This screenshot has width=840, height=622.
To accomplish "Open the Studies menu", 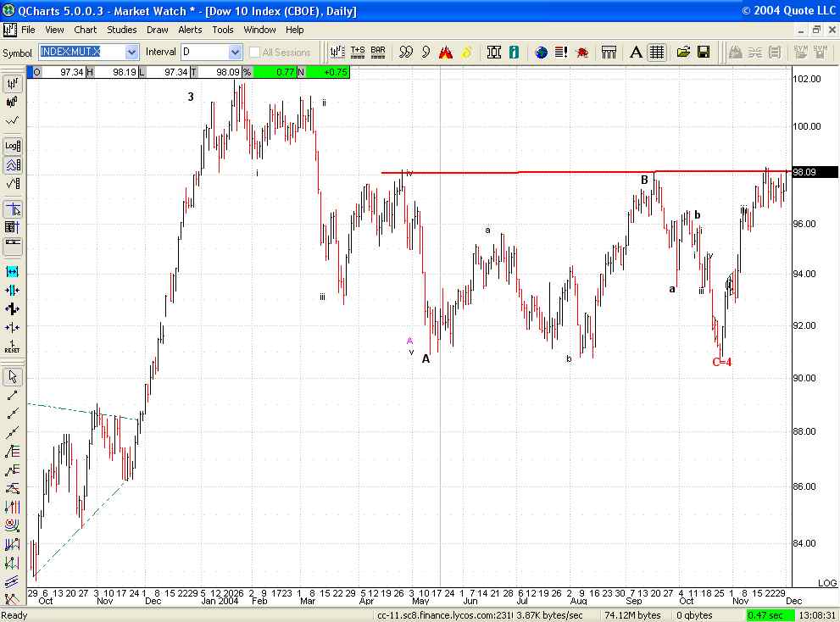I will 121,30.
